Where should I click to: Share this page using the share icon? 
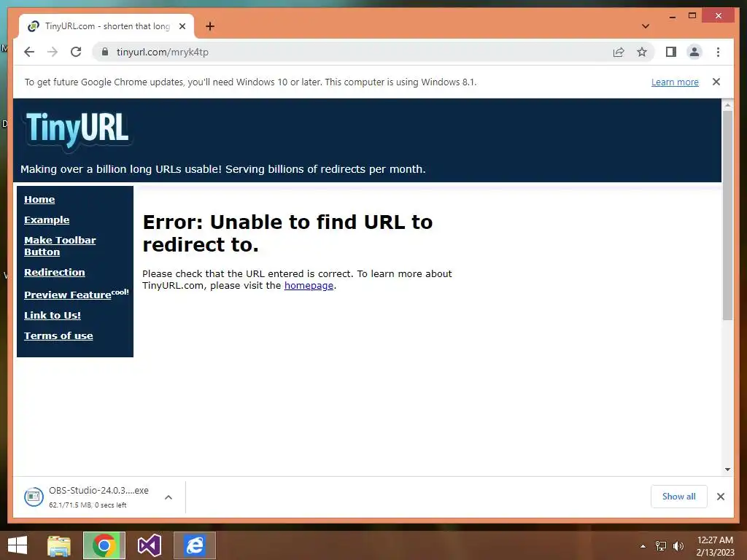coord(619,52)
